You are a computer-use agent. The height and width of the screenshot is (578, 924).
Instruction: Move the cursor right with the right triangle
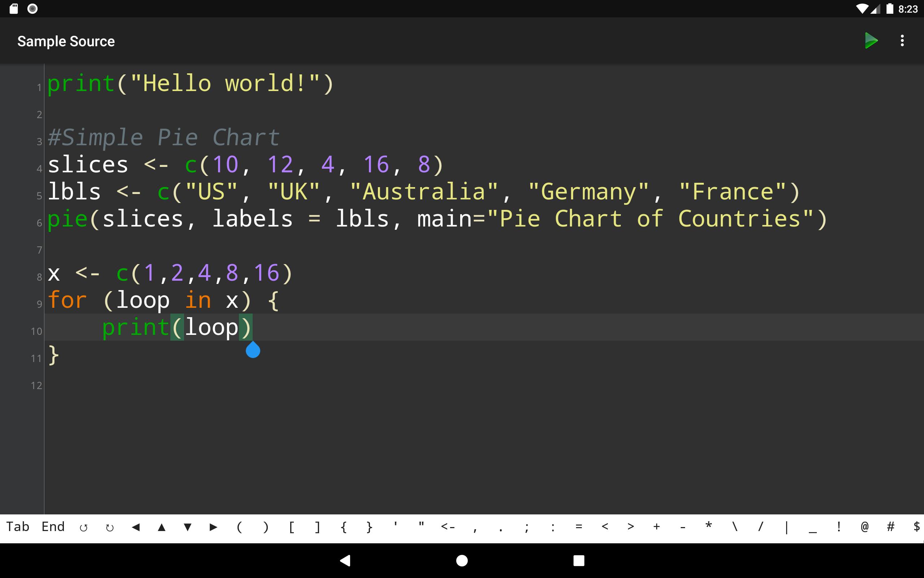coord(213,527)
